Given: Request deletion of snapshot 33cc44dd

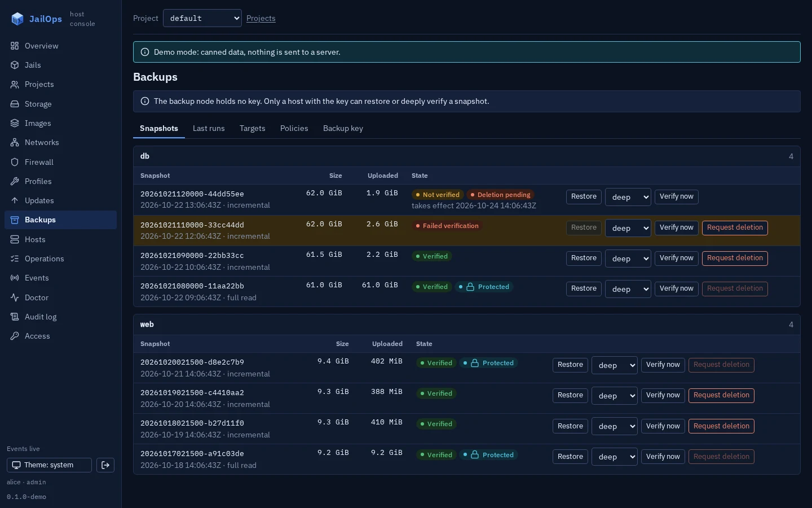Looking at the screenshot, I should [x=735, y=227].
